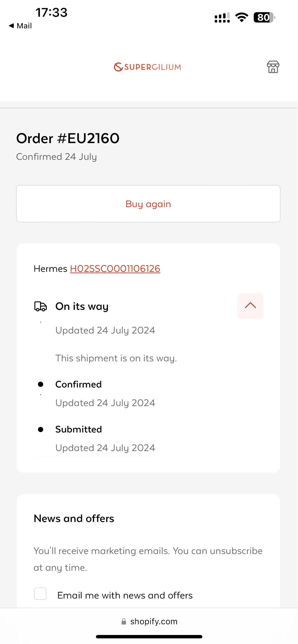Open the Supercilium logo homepage
Image resolution: width=298 pixels, height=644 pixels.
click(148, 67)
